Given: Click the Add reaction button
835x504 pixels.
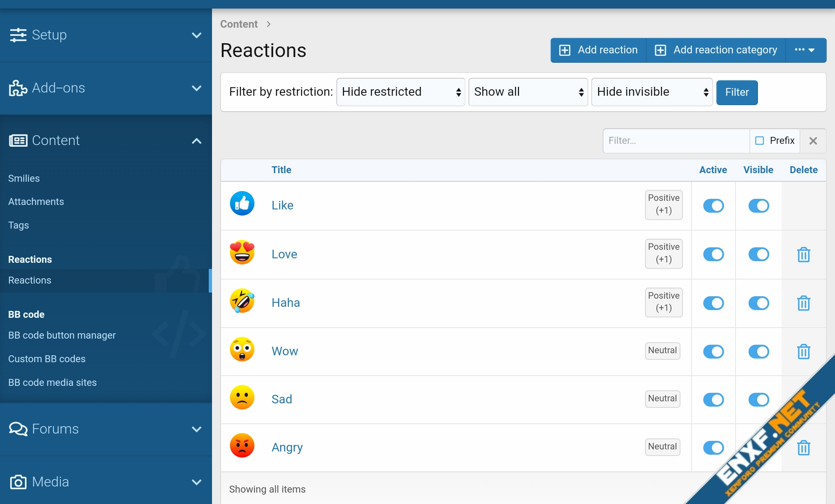Looking at the screenshot, I should coord(599,50).
